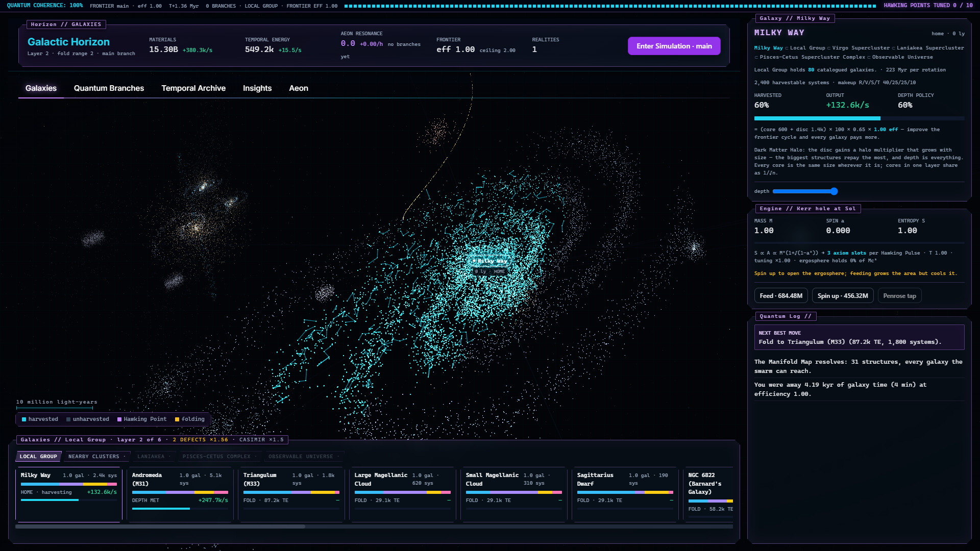Click the NEXT BEST MOVE suggestion box
The image size is (980, 551).
[859, 337]
